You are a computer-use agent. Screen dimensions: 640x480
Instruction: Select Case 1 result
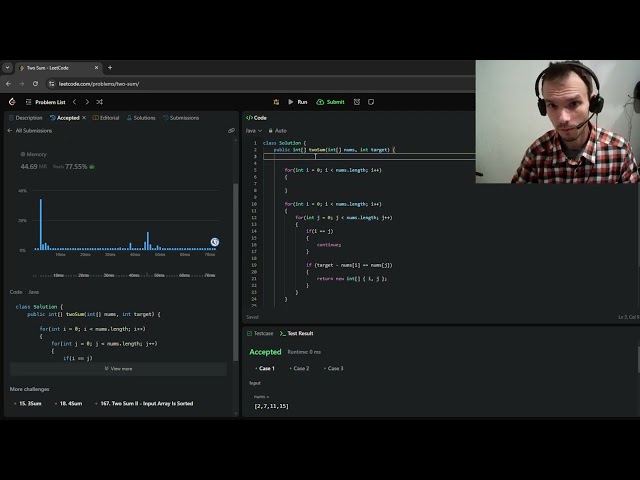[x=265, y=368]
